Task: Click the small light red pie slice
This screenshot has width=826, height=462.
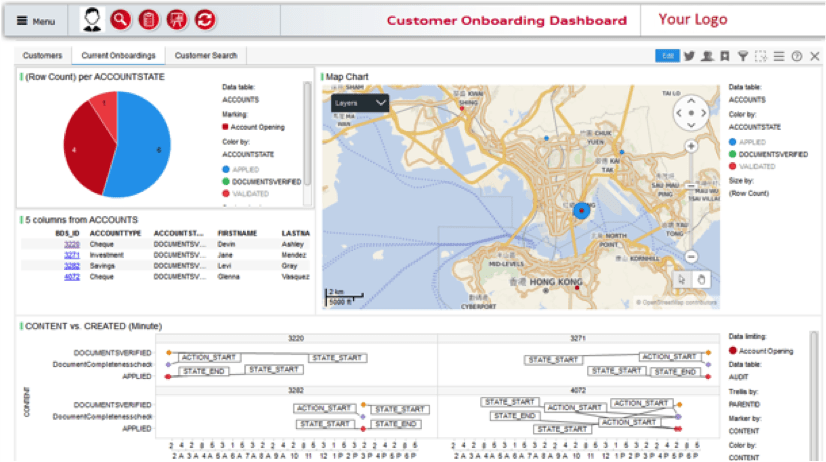Action: click(107, 110)
